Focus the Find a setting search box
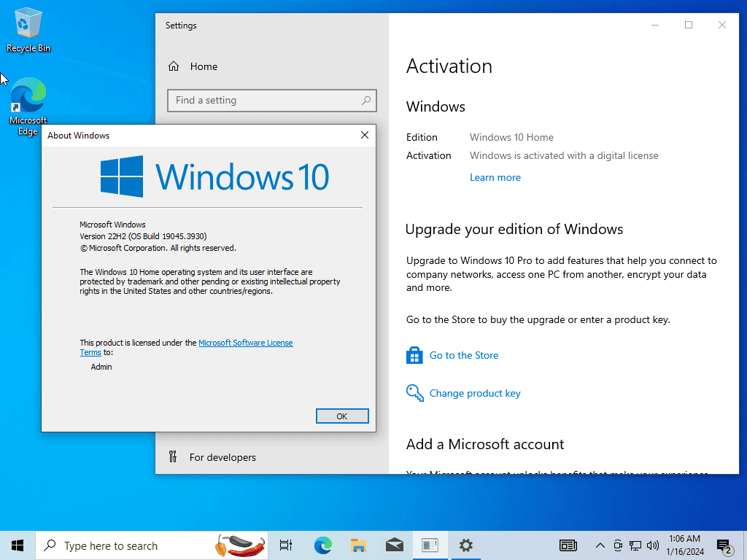747x560 pixels. pyautogui.click(x=271, y=101)
